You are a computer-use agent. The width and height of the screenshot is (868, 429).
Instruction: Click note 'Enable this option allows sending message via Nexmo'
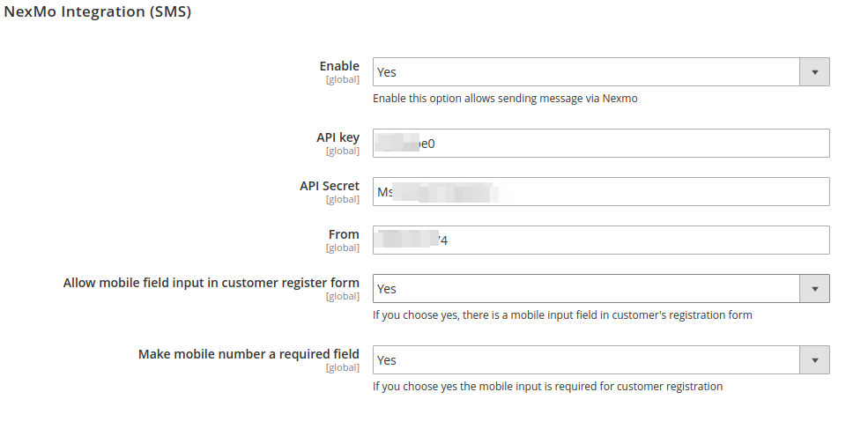[x=505, y=99]
